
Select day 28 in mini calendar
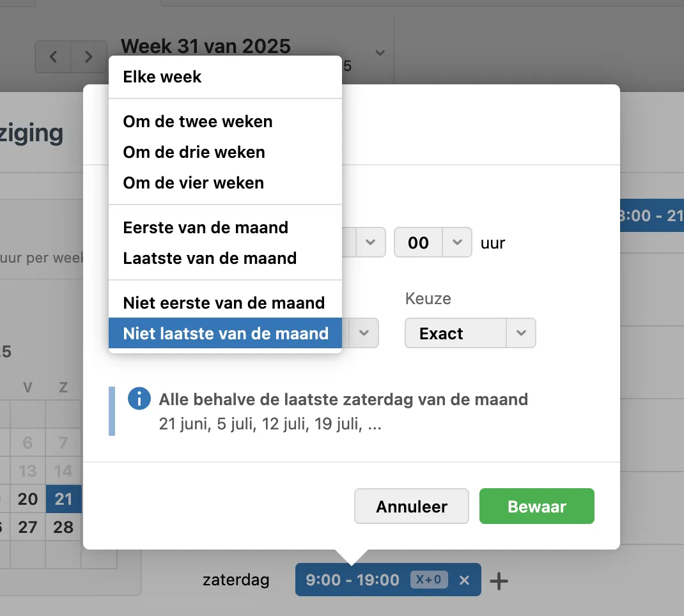tap(63, 527)
